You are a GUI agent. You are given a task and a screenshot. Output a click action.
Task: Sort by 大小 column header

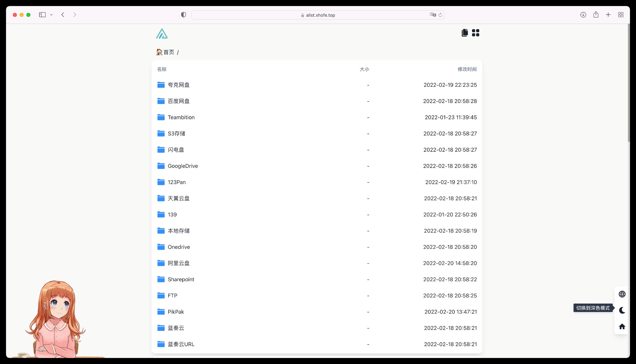[x=364, y=69]
